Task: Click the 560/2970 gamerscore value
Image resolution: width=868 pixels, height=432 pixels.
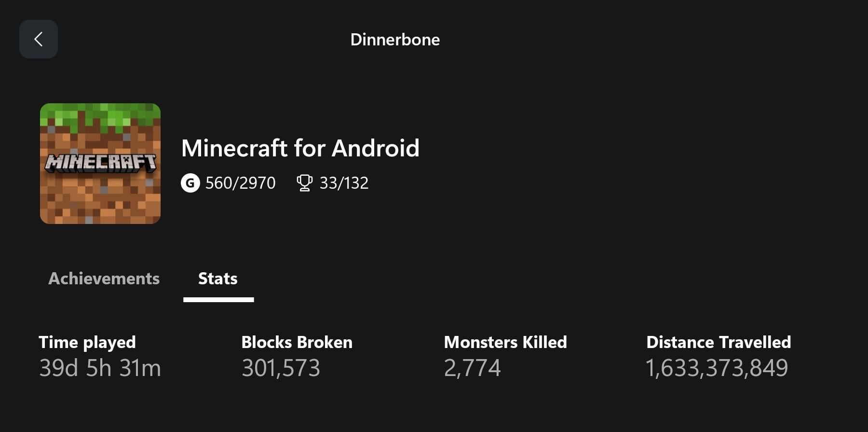Action: point(240,183)
